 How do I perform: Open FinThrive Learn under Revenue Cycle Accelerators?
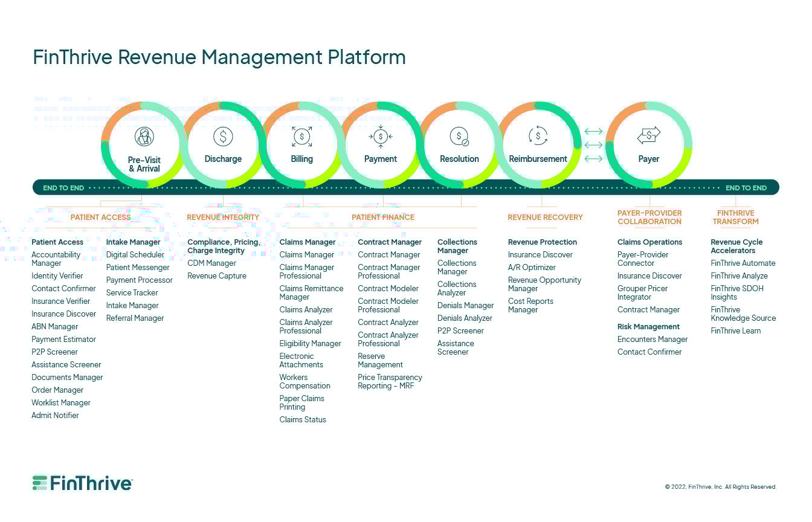(735, 330)
